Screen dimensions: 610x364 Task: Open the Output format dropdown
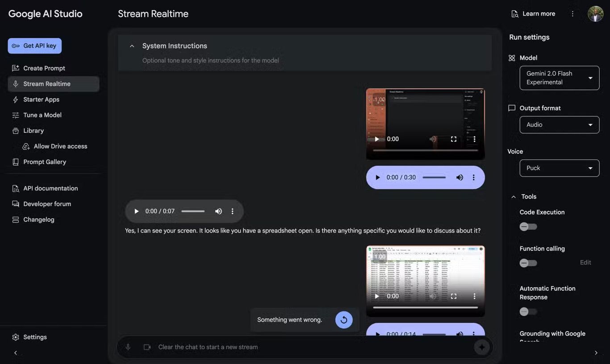point(559,124)
